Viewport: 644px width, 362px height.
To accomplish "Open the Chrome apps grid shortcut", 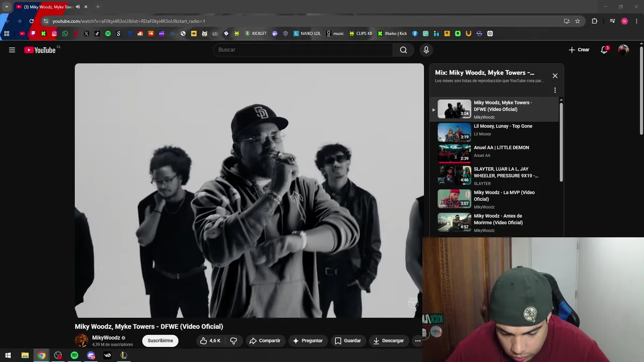I will pos(7,34).
